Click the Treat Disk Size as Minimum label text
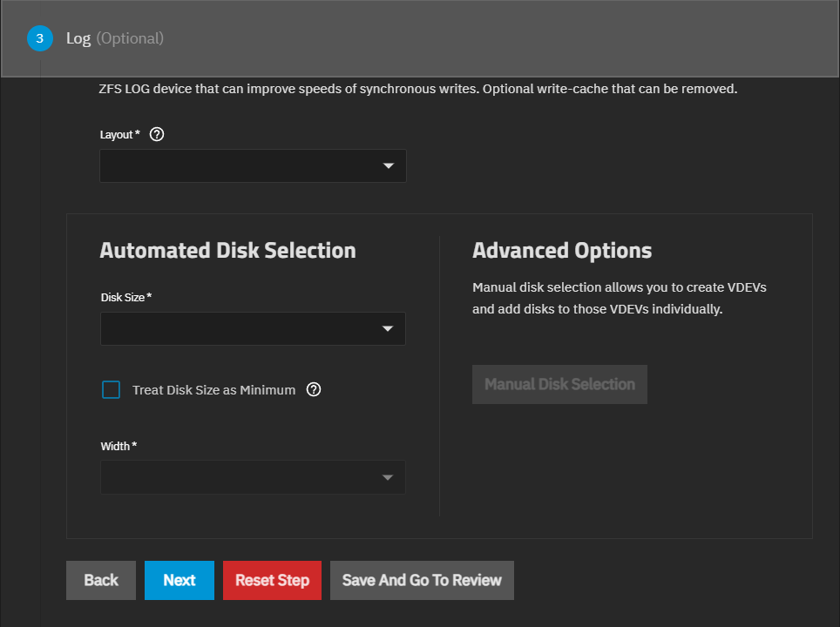The width and height of the screenshot is (840, 627). 213,390
